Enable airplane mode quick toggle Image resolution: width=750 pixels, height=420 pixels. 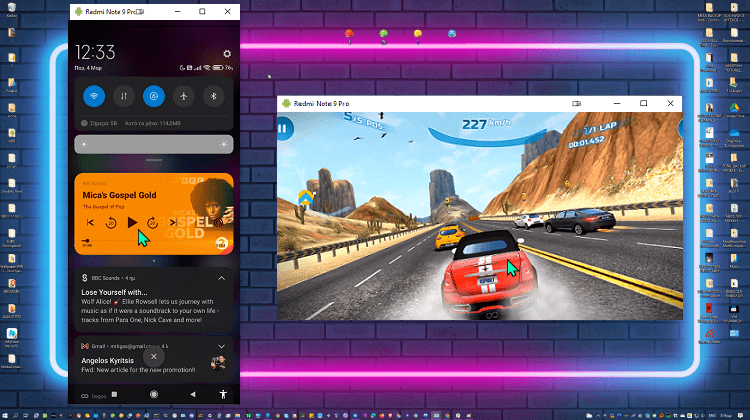(184, 96)
